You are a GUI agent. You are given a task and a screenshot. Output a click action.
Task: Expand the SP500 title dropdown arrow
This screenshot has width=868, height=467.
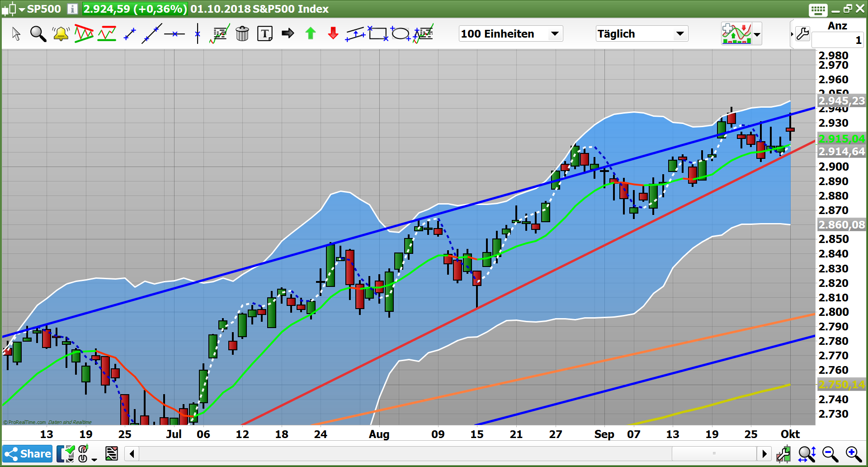click(22, 9)
